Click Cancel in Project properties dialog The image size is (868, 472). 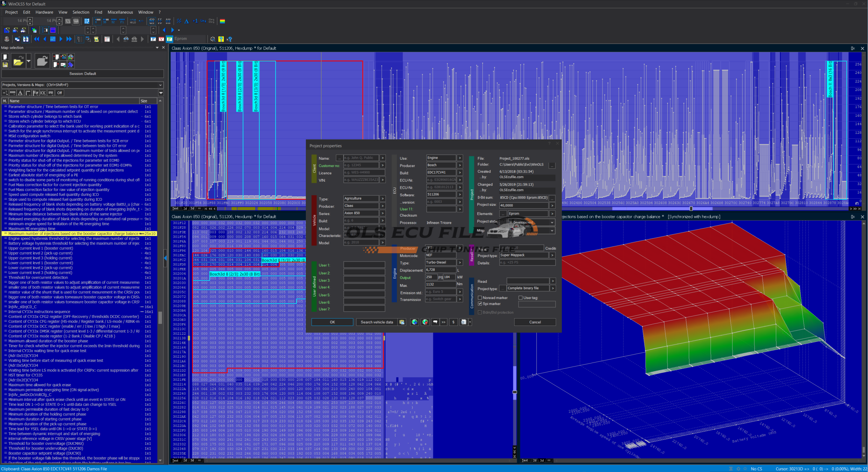(535, 322)
